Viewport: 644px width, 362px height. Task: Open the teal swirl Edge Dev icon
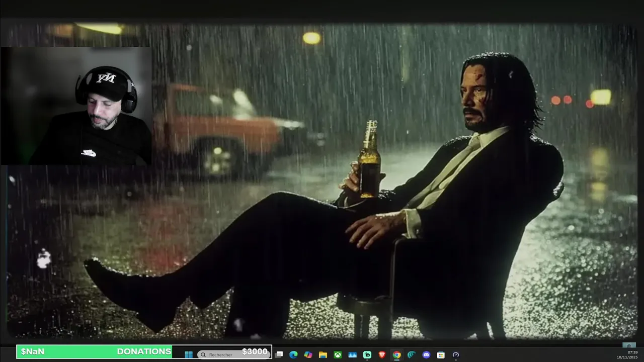click(412, 354)
